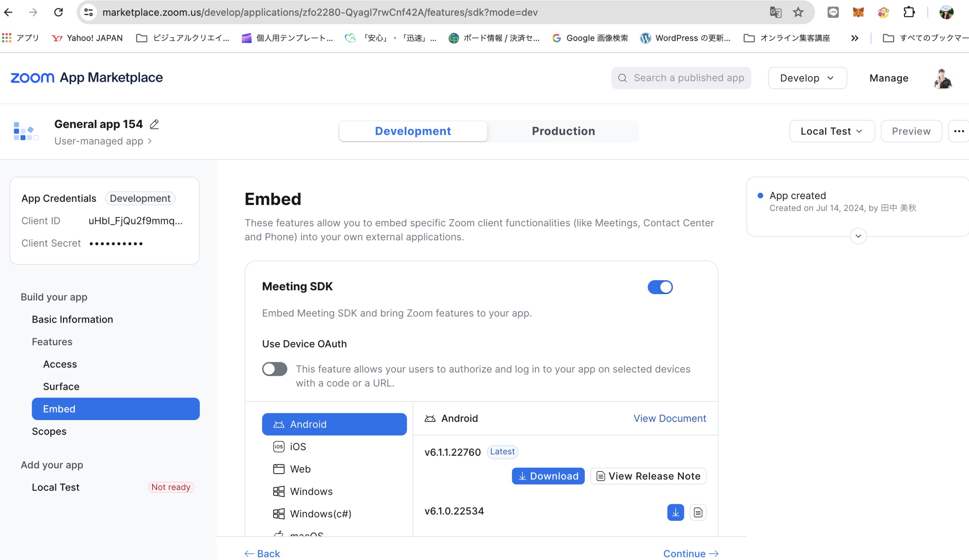Show more bookmarks chevron
This screenshot has width=969, height=560.
pos(855,38)
